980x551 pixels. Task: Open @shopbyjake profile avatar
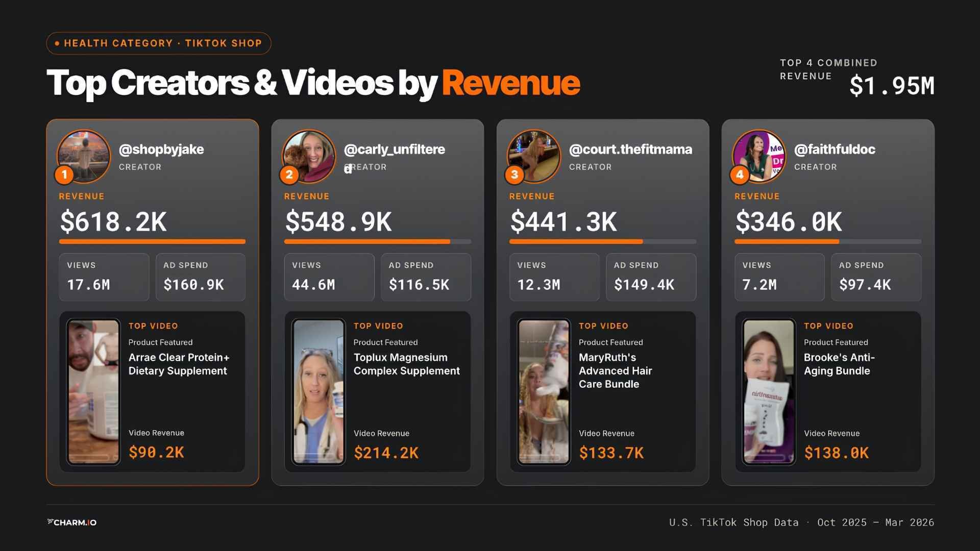[84, 156]
